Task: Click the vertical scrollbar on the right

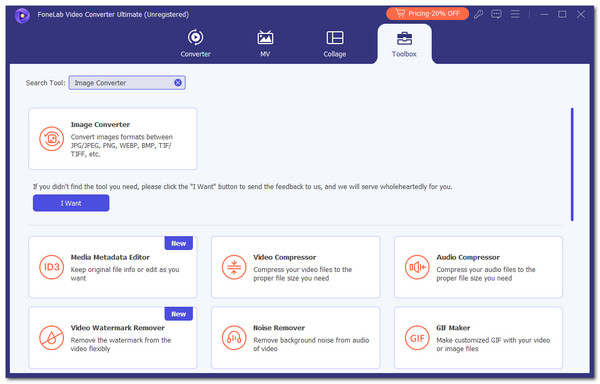Action: [572, 164]
